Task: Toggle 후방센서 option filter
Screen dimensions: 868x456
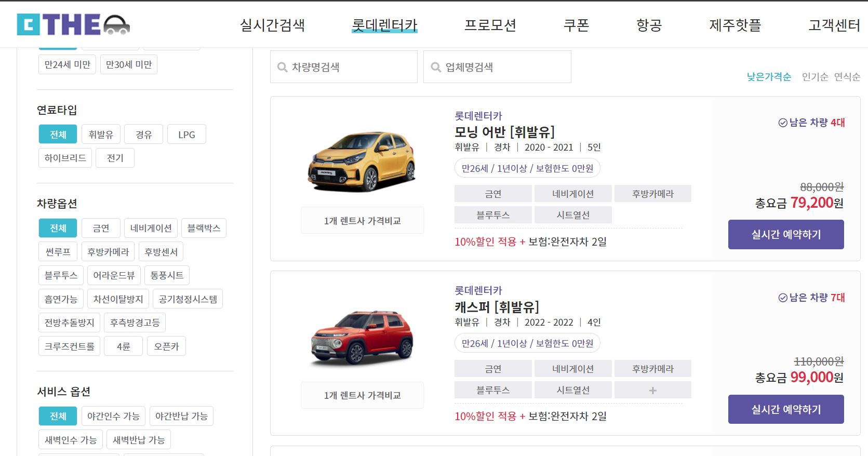Action: click(161, 252)
